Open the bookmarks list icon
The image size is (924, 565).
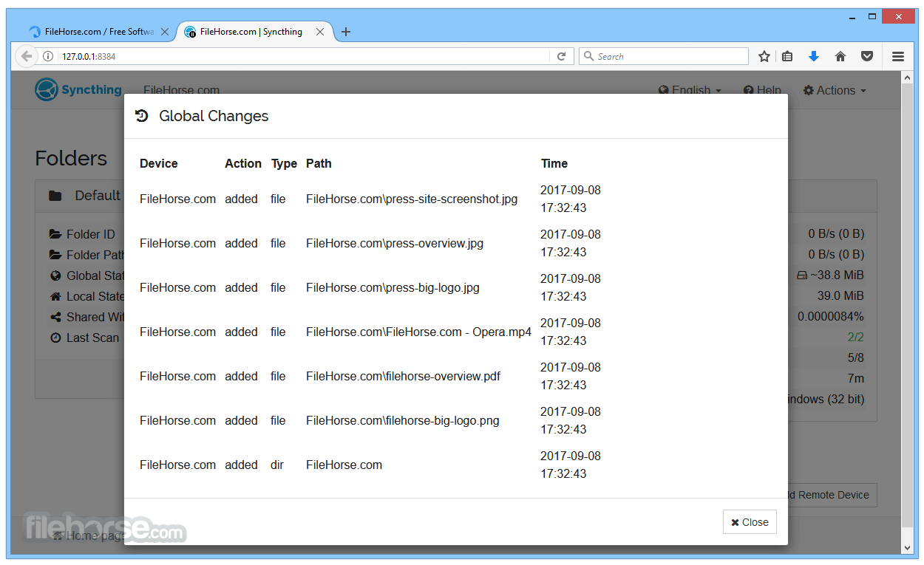(787, 56)
